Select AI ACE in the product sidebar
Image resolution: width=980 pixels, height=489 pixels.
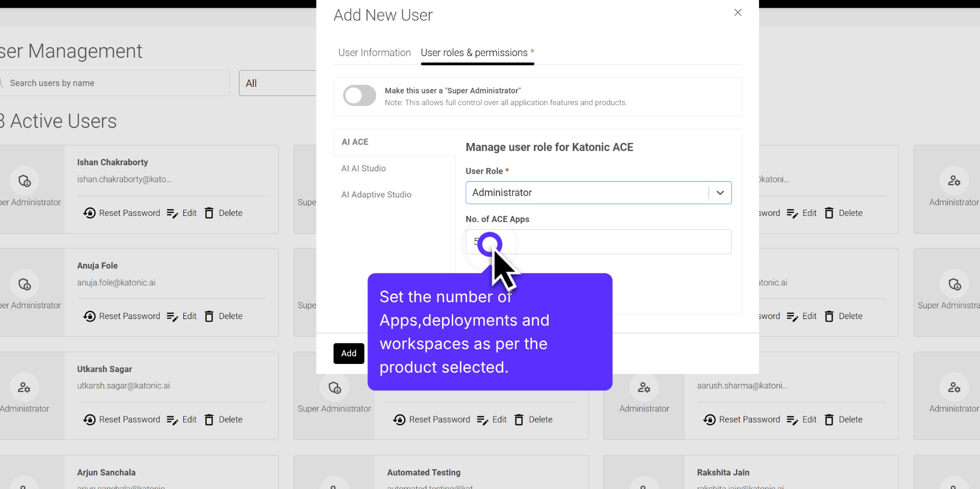[355, 142]
